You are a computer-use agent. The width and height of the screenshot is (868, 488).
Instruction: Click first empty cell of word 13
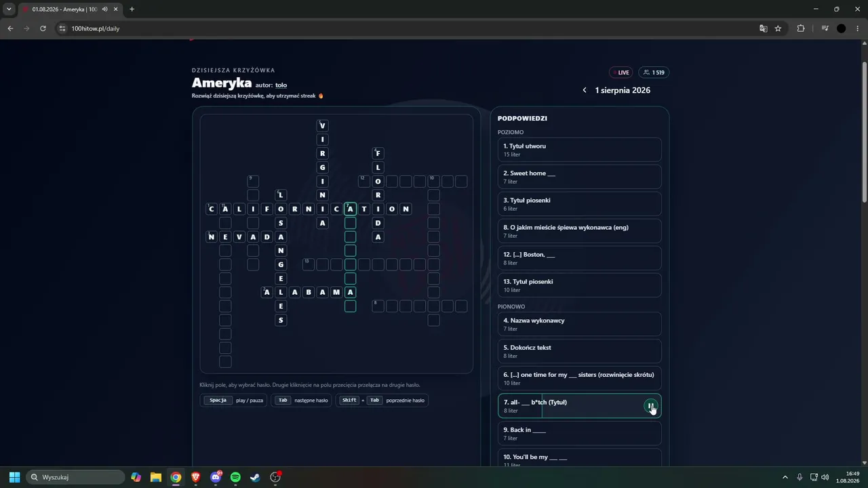(309, 264)
